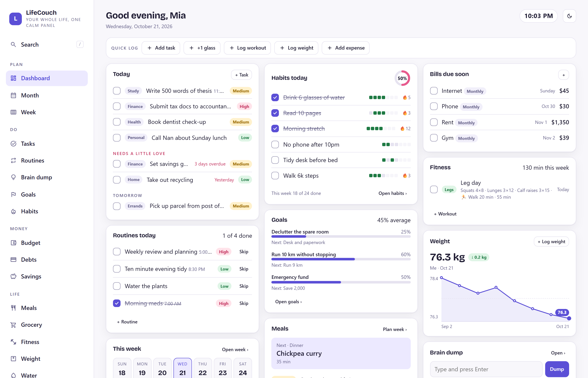Click the + Log weight button in Weight card
The width and height of the screenshot is (588, 378).
tap(551, 241)
